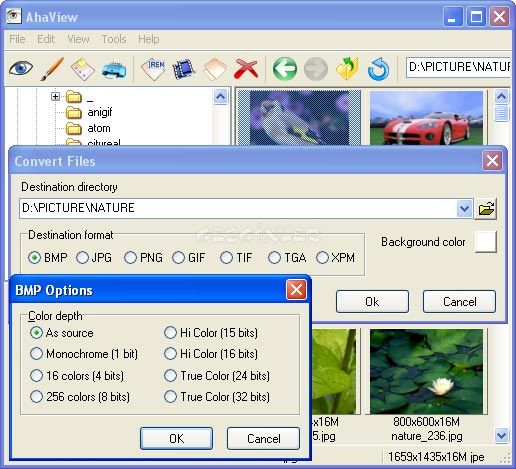The width and height of the screenshot is (516, 469).
Task: Click thumbnail pane scroll down arrow
Action: click(x=501, y=435)
